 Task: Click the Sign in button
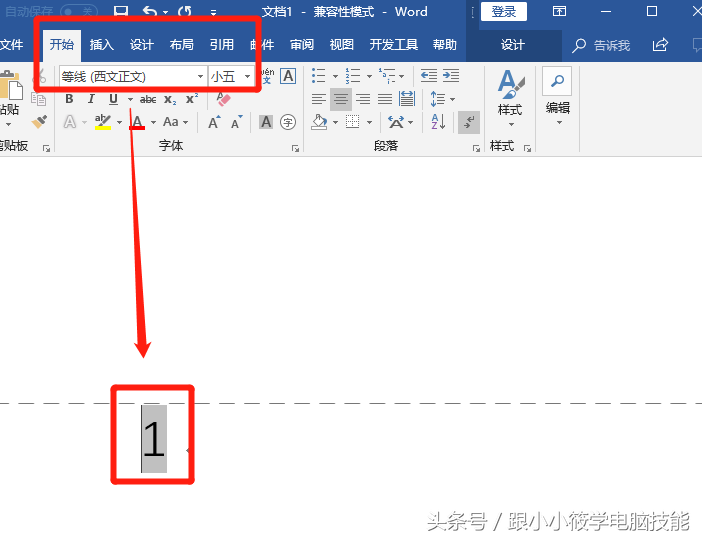point(504,12)
